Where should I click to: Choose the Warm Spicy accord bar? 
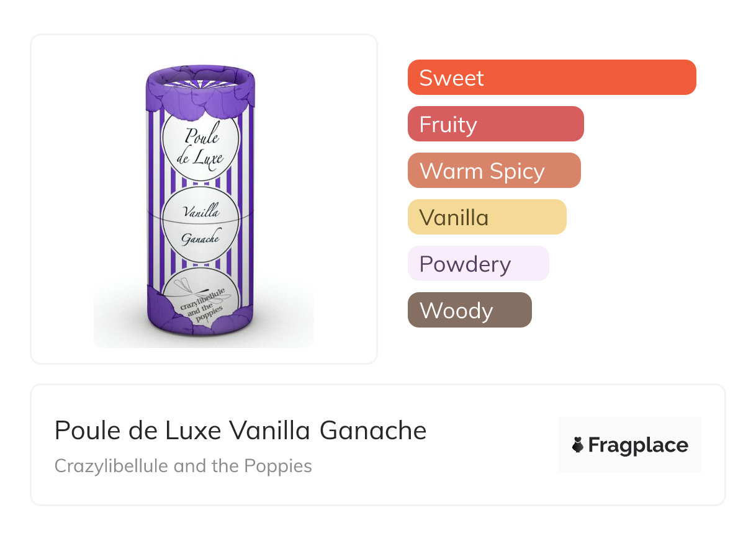[x=493, y=171]
